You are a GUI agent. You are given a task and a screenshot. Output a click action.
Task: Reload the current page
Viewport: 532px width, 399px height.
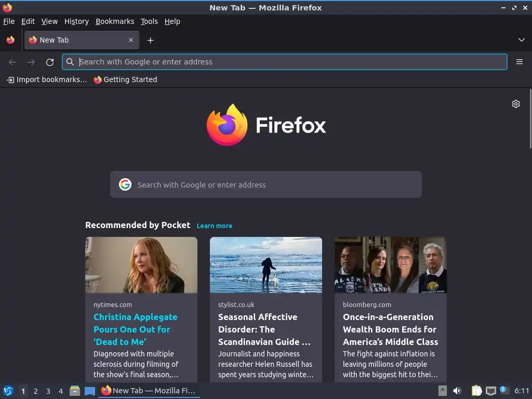coord(50,62)
